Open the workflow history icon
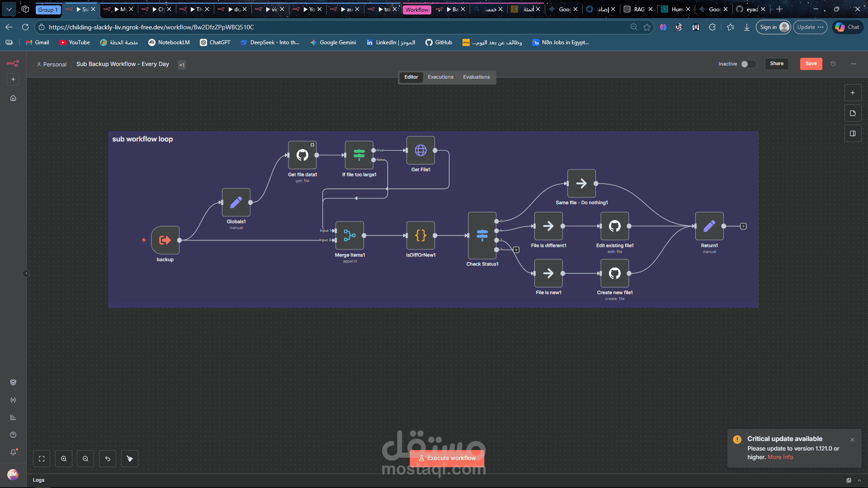This screenshot has height=488, width=868. (x=833, y=64)
